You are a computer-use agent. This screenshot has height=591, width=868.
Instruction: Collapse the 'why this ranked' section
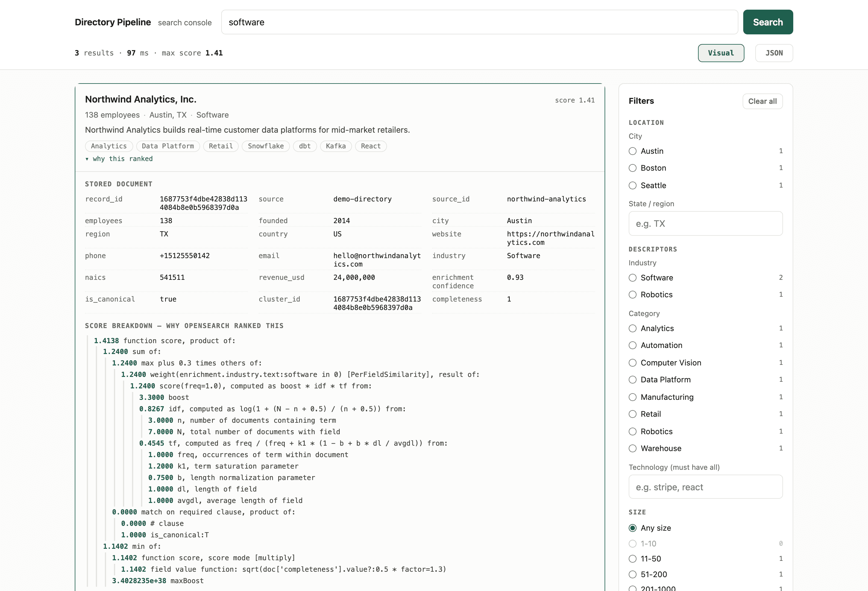119,159
